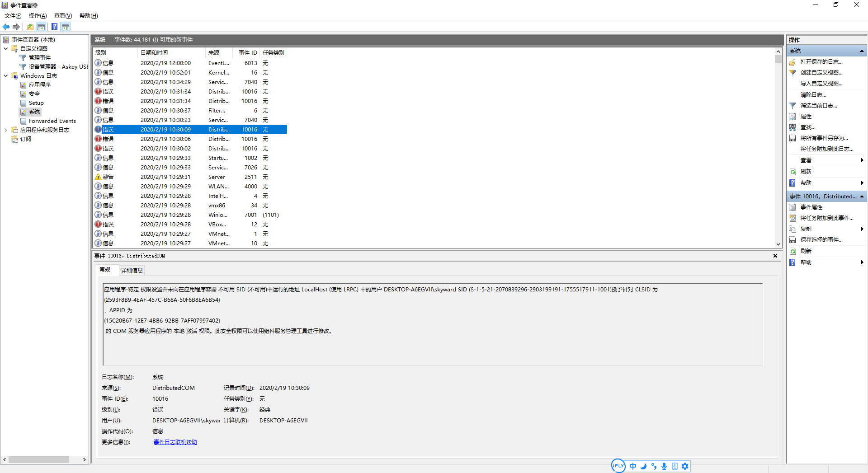
Task: Click 查找 binoculars icon
Action: pos(793,127)
